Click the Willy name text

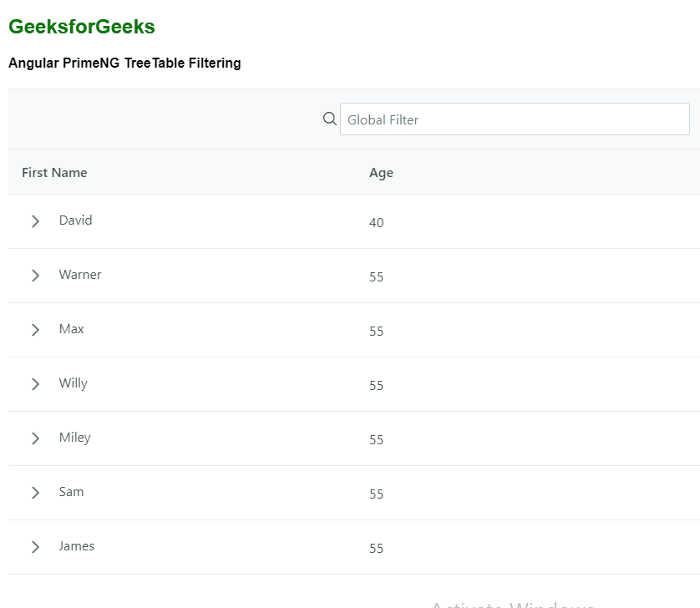[x=73, y=383]
